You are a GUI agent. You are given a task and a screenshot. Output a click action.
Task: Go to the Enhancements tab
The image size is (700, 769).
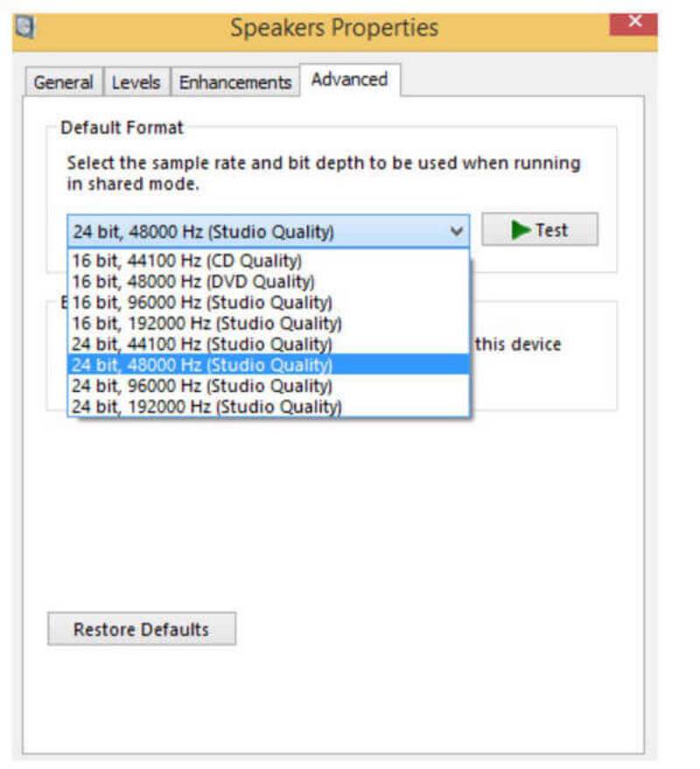pos(234,82)
